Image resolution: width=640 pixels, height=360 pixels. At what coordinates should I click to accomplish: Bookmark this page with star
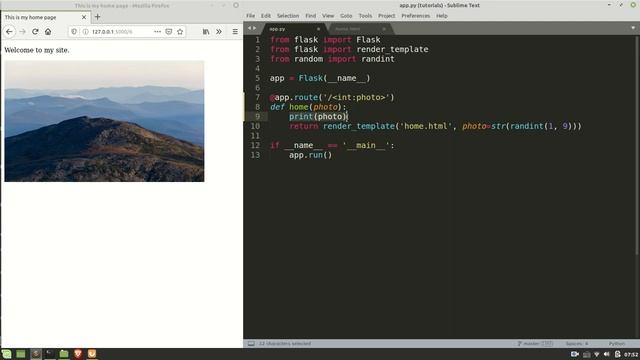click(180, 31)
